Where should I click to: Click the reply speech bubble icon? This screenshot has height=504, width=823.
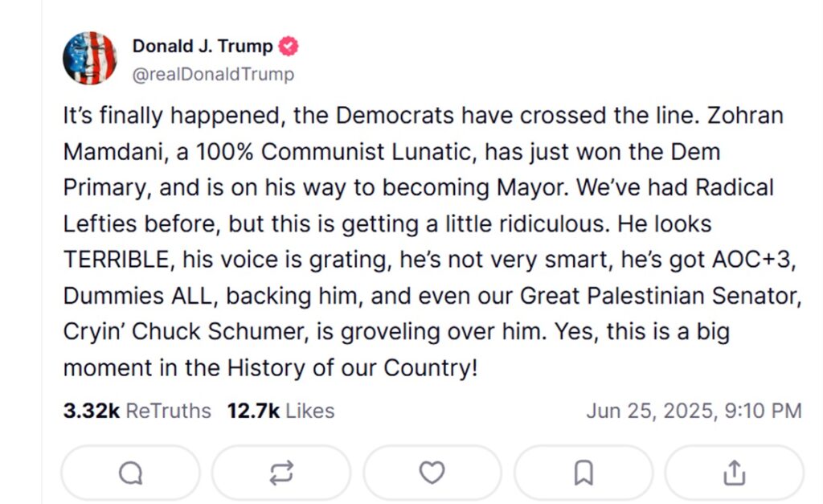click(x=130, y=473)
